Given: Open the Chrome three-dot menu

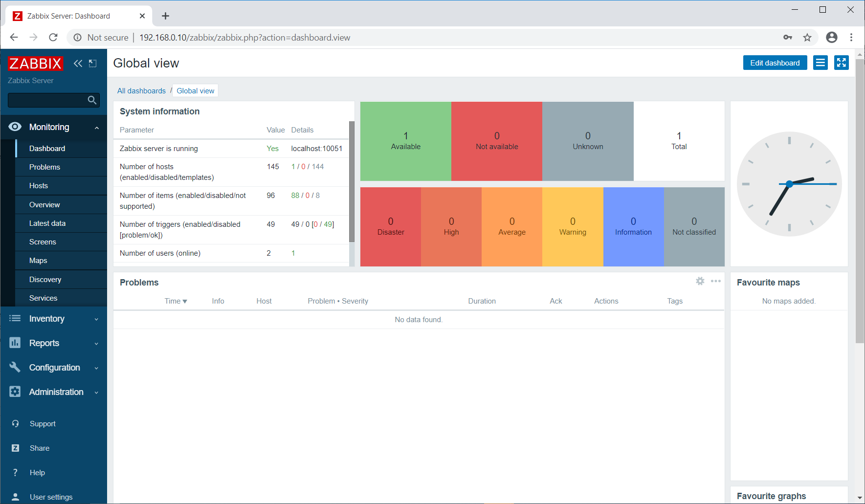Looking at the screenshot, I should 851,38.
